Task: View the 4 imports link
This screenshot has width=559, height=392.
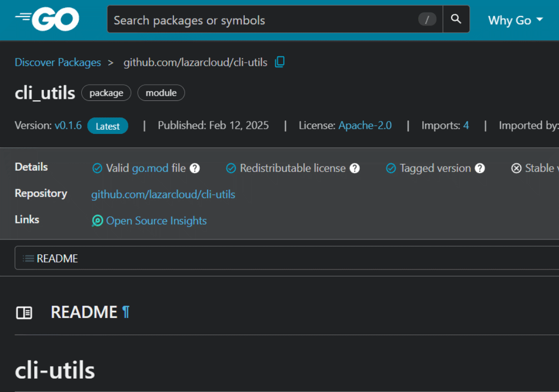Action: tap(466, 126)
